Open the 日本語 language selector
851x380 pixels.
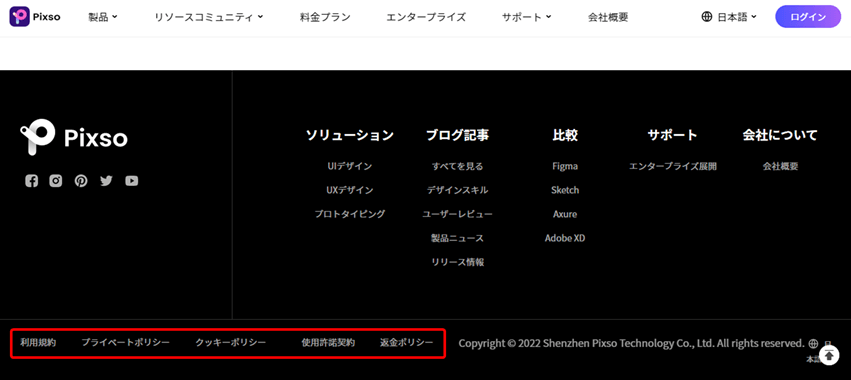[x=729, y=17]
